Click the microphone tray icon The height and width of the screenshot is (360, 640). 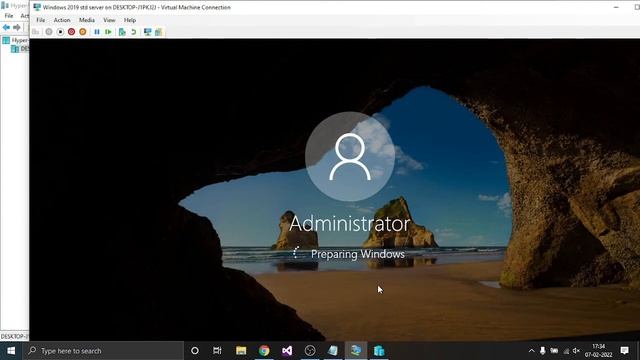point(542,351)
